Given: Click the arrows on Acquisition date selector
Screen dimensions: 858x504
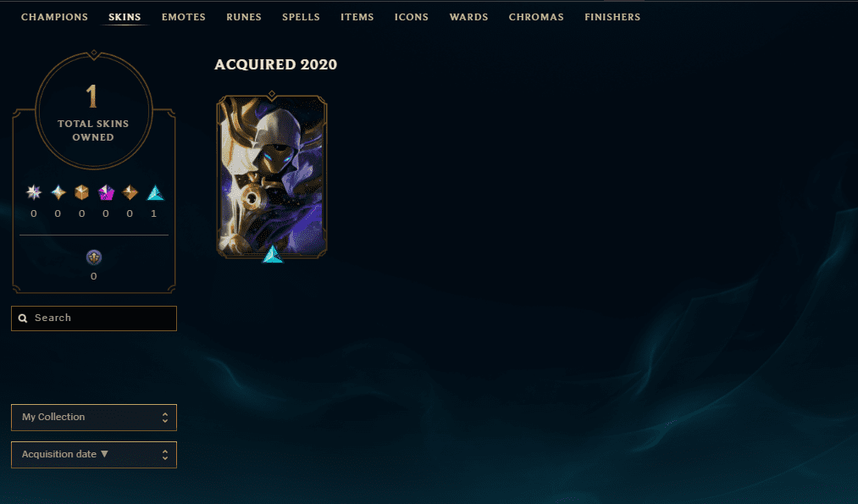Looking at the screenshot, I should click(164, 455).
